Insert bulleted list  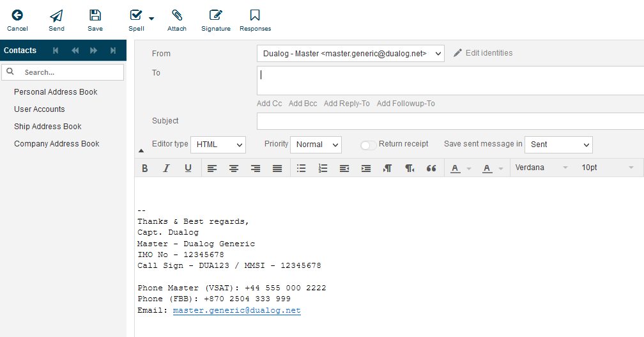(301, 168)
